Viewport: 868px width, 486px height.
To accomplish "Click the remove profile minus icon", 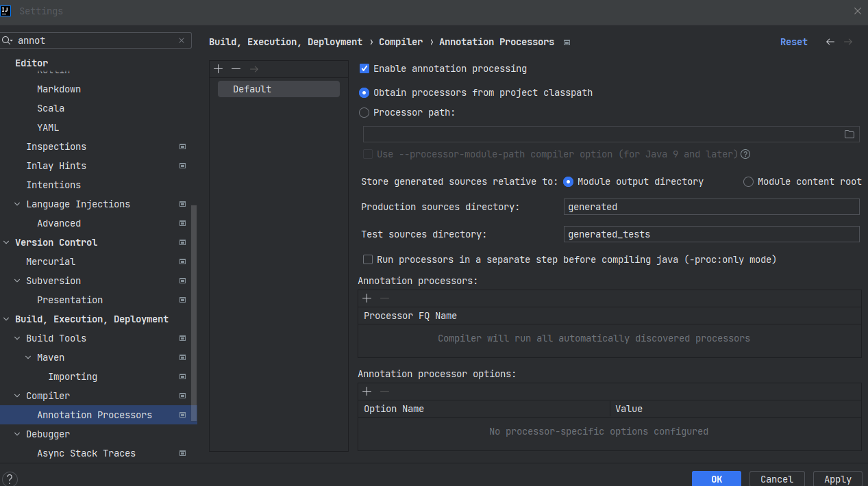I will [236, 69].
